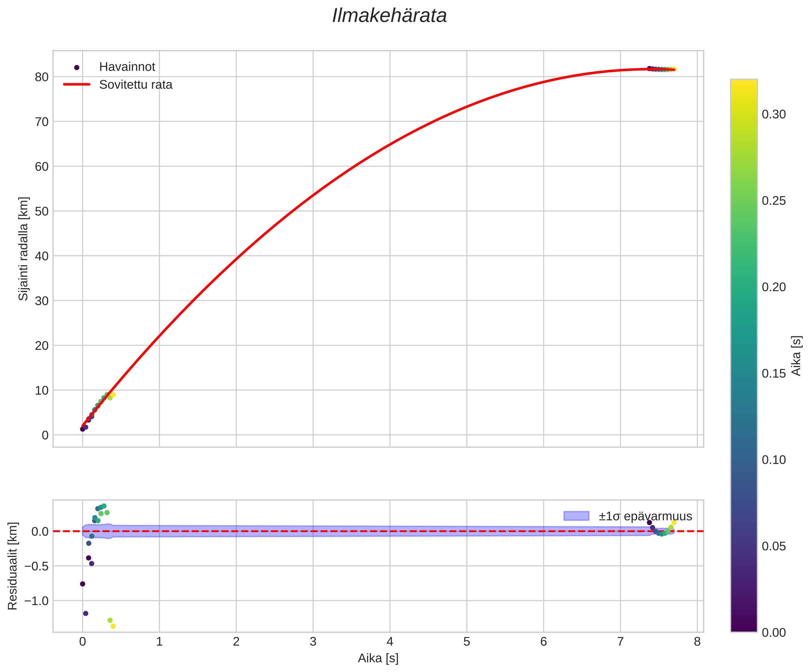Screen dimensions: 810x672
Task: Click the ±1σ epävarmuus legend patch
Action: pos(576,516)
